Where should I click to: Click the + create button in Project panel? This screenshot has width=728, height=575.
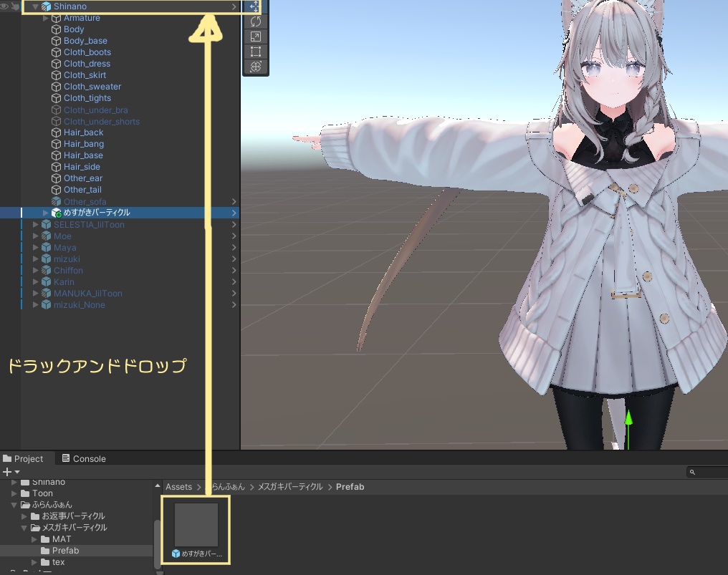6,472
